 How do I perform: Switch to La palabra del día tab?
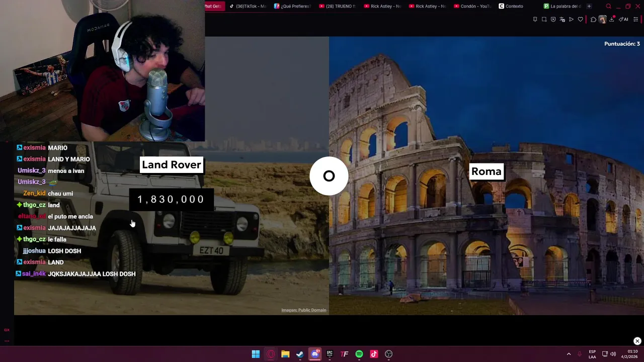pyautogui.click(x=562, y=6)
